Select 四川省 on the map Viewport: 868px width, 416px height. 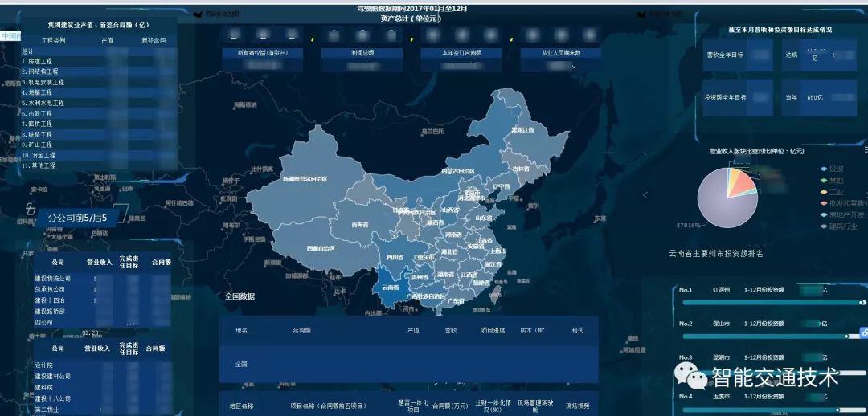[393, 257]
